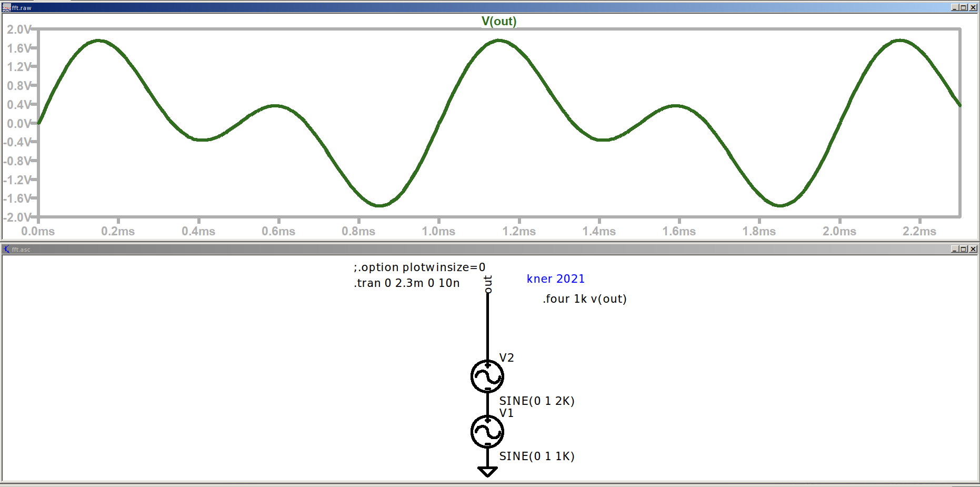Click the .option plotwinsize comment text

[x=419, y=267]
